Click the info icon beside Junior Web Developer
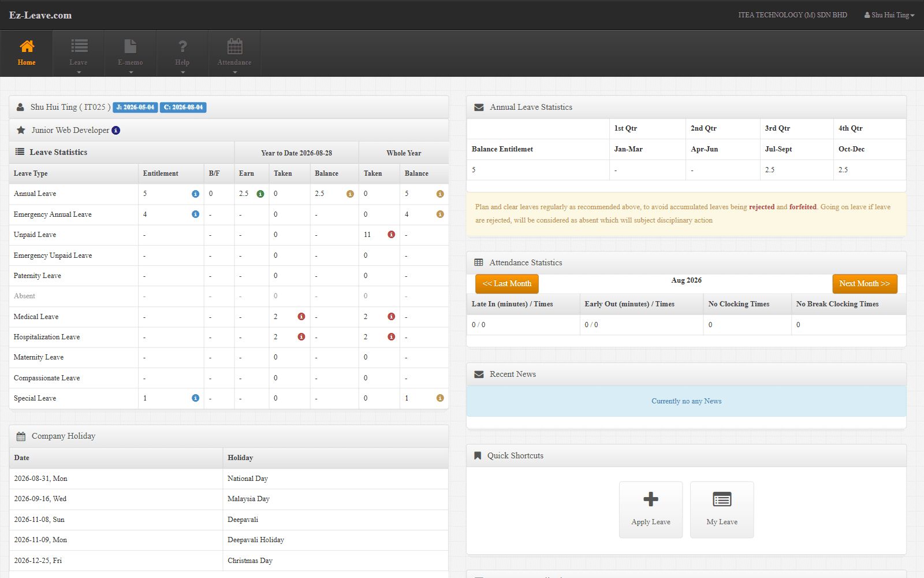This screenshot has height=578, width=924. pos(116,131)
